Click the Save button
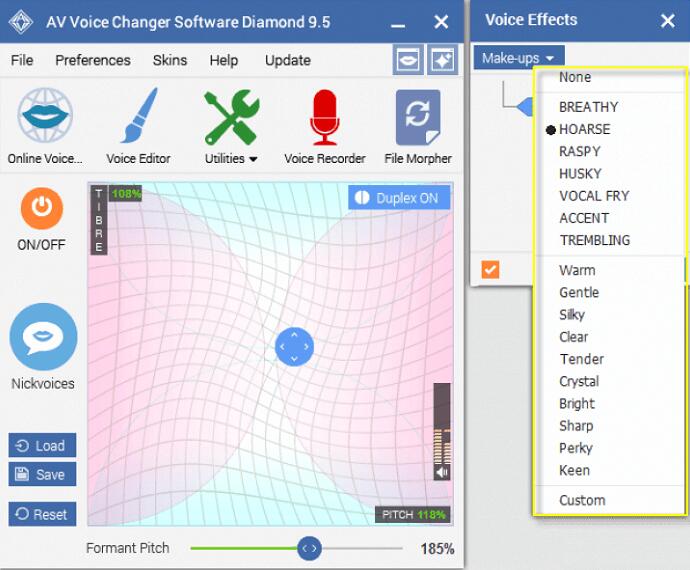Viewport: 690px width, 570px height. pos(42,474)
